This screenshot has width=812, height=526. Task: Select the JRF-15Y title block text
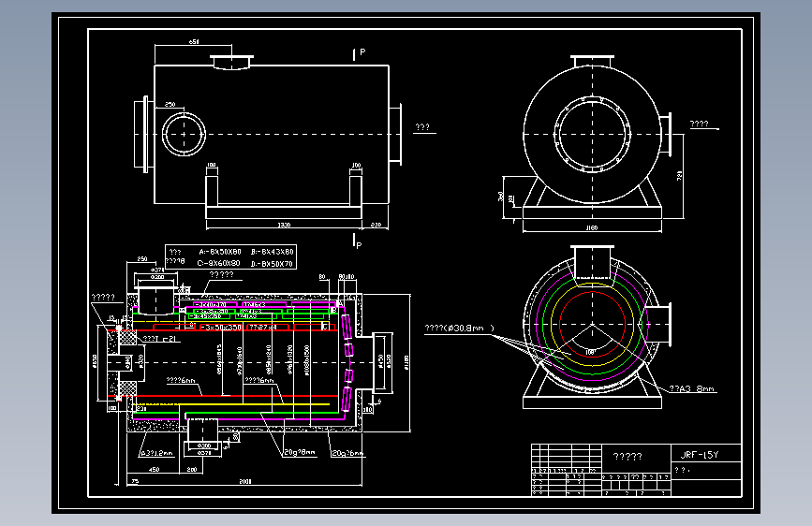(699, 455)
